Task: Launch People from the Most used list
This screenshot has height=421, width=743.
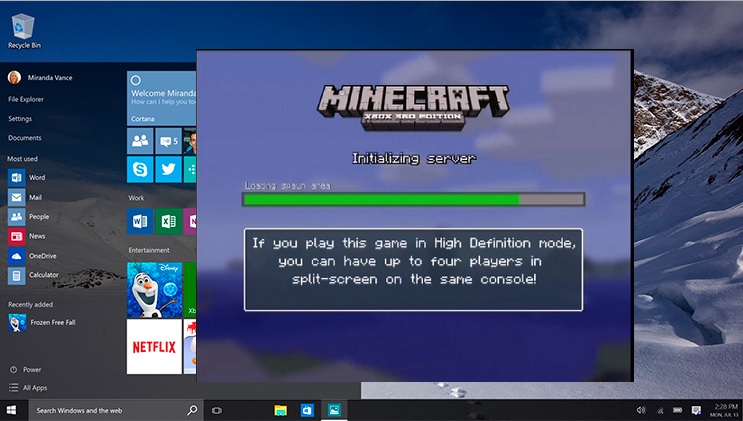Action: point(28,217)
